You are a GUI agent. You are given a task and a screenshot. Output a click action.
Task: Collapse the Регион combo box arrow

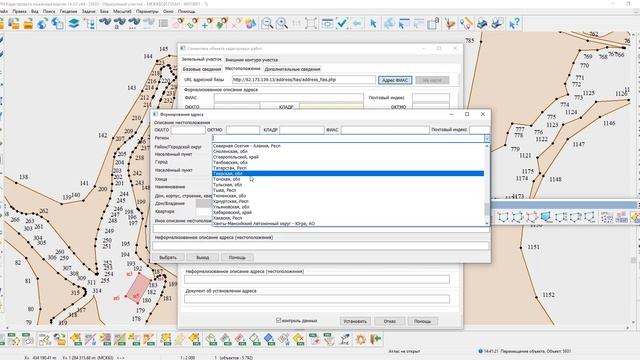pyautogui.click(x=487, y=139)
